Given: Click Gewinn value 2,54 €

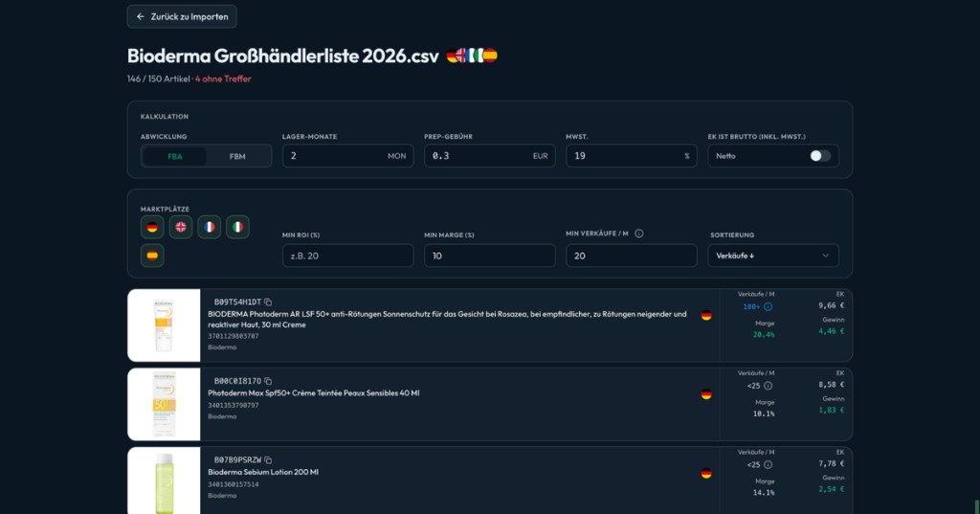Looking at the screenshot, I should [832, 489].
